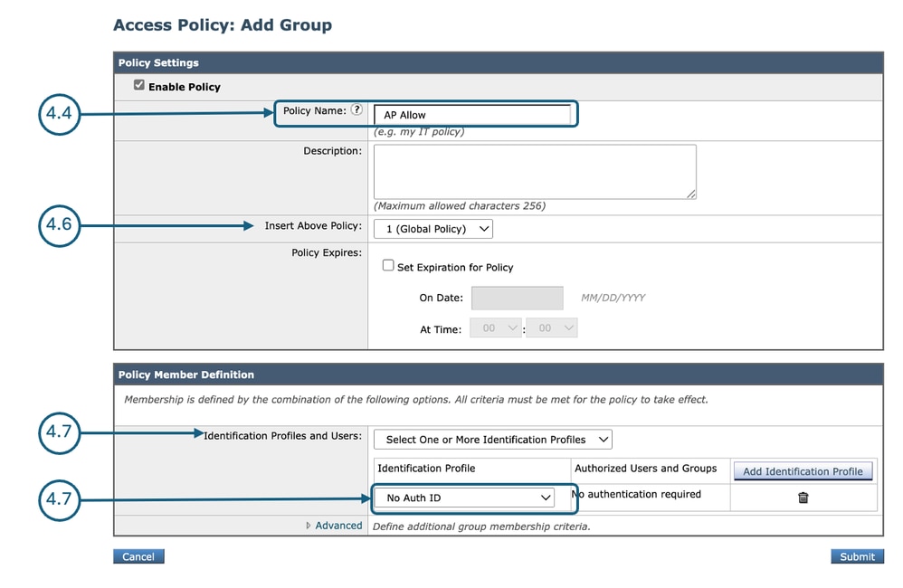The height and width of the screenshot is (588, 903).
Task: Open the Advanced membership criteria link
Action: click(x=338, y=526)
